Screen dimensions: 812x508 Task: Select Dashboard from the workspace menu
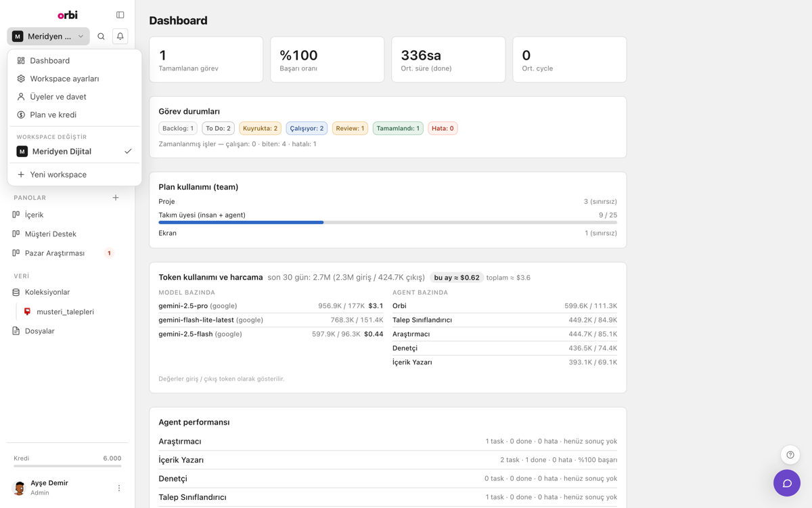point(74,61)
